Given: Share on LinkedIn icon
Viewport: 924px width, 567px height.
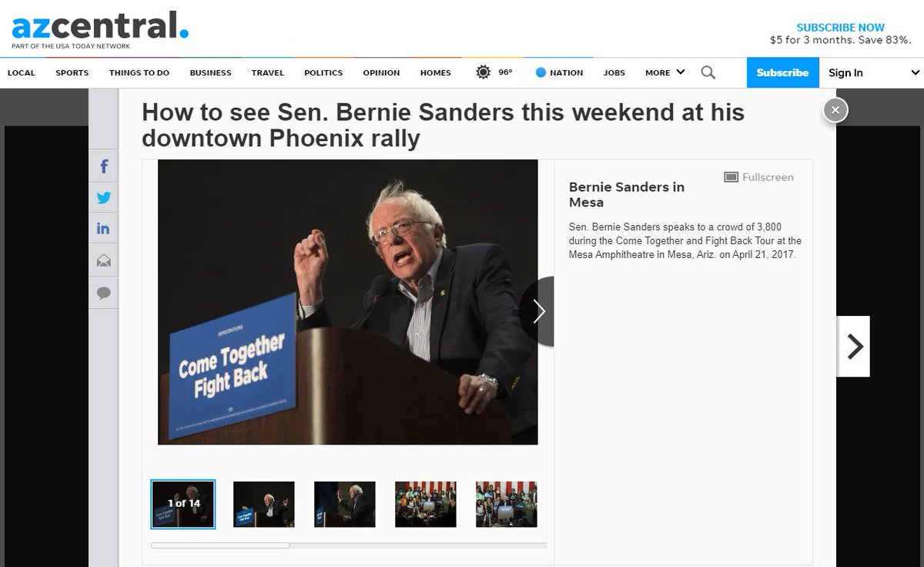Looking at the screenshot, I should tap(103, 229).
